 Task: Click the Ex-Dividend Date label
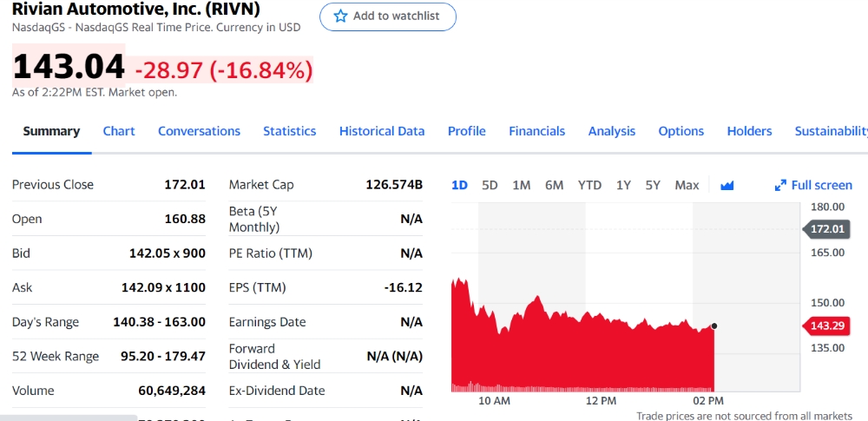pyautogui.click(x=277, y=391)
